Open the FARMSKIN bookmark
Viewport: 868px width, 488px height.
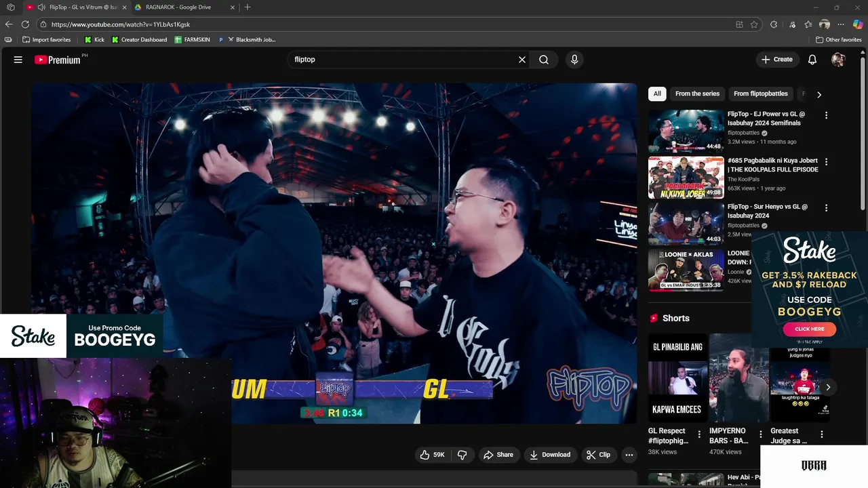pyautogui.click(x=192, y=40)
